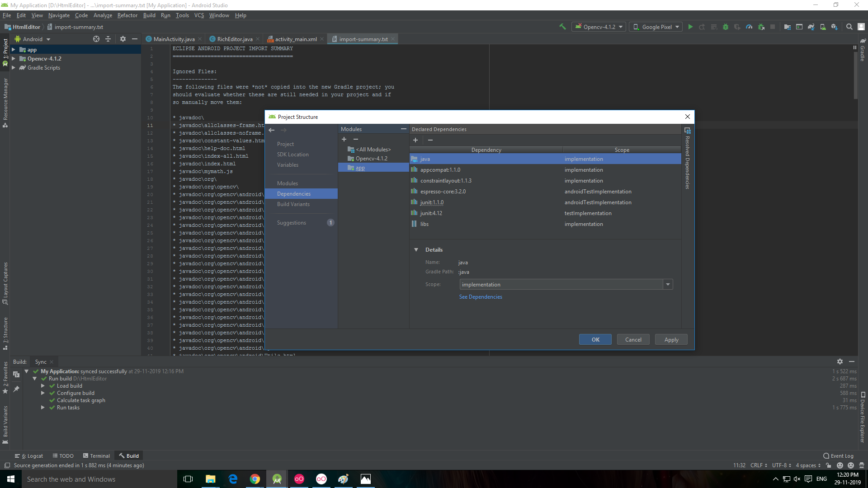Expand Gradle Scripts node in project tree

coord(14,68)
